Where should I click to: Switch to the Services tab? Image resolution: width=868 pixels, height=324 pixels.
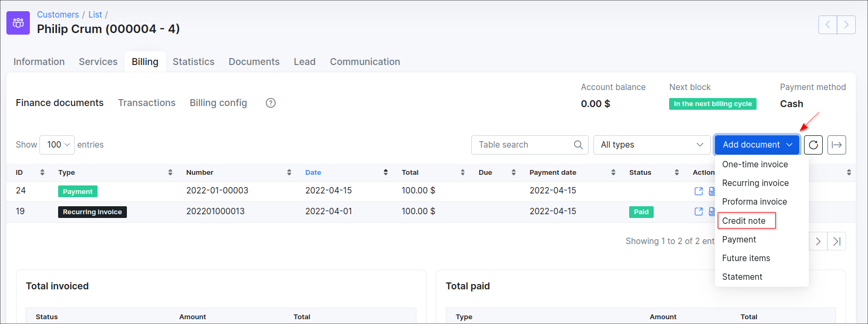point(98,62)
